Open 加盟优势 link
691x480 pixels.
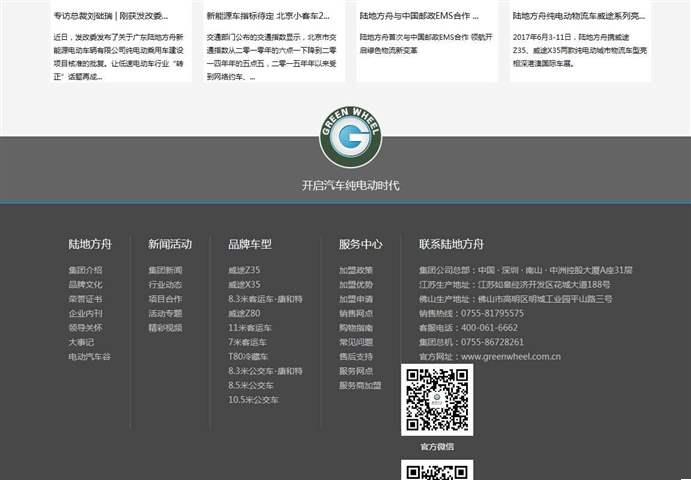pyautogui.click(x=356, y=285)
